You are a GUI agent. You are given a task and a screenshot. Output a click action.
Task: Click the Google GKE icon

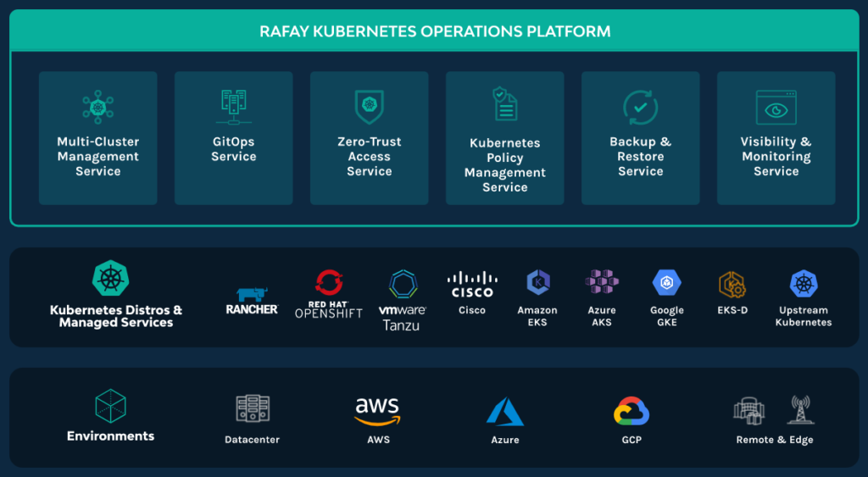pyautogui.click(x=667, y=283)
